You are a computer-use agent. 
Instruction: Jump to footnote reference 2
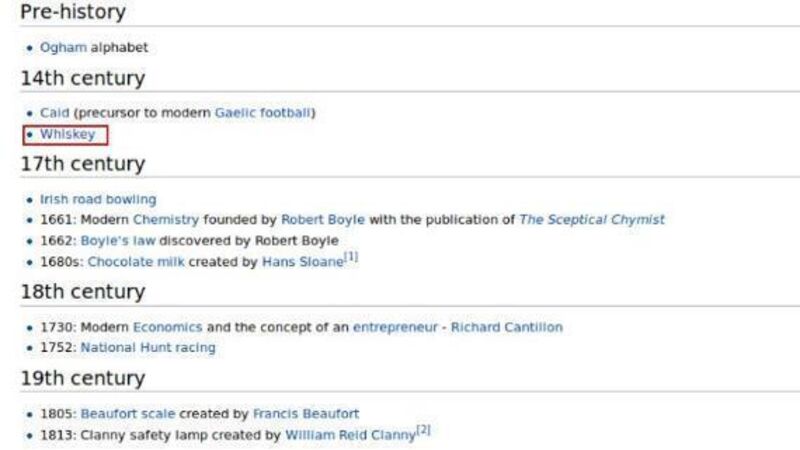(423, 430)
